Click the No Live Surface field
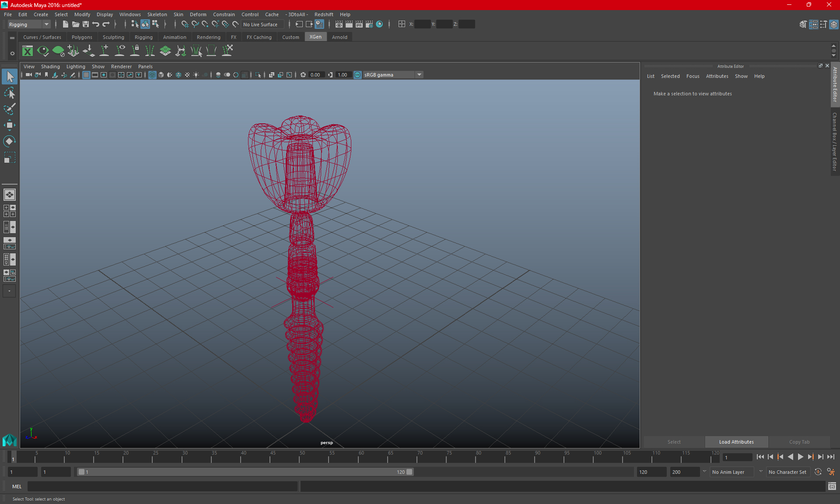The image size is (840, 504). tap(262, 24)
